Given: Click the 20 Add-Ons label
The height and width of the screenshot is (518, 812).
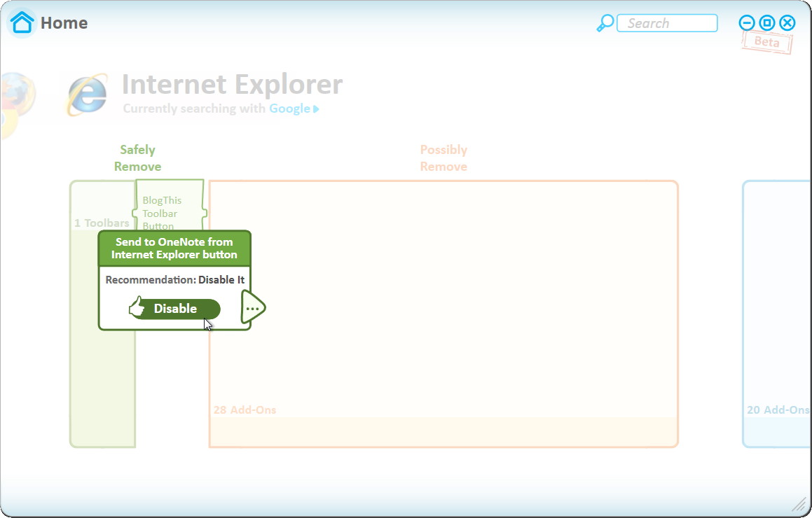Looking at the screenshot, I should tap(778, 409).
